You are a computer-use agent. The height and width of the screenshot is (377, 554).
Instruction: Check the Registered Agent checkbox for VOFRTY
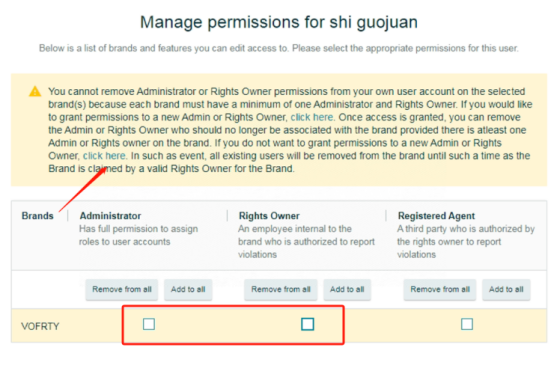(x=467, y=324)
